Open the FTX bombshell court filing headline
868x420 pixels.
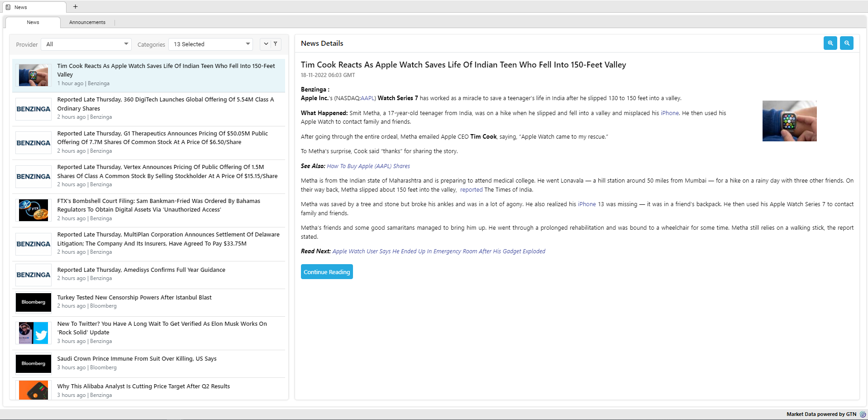pyautogui.click(x=158, y=205)
